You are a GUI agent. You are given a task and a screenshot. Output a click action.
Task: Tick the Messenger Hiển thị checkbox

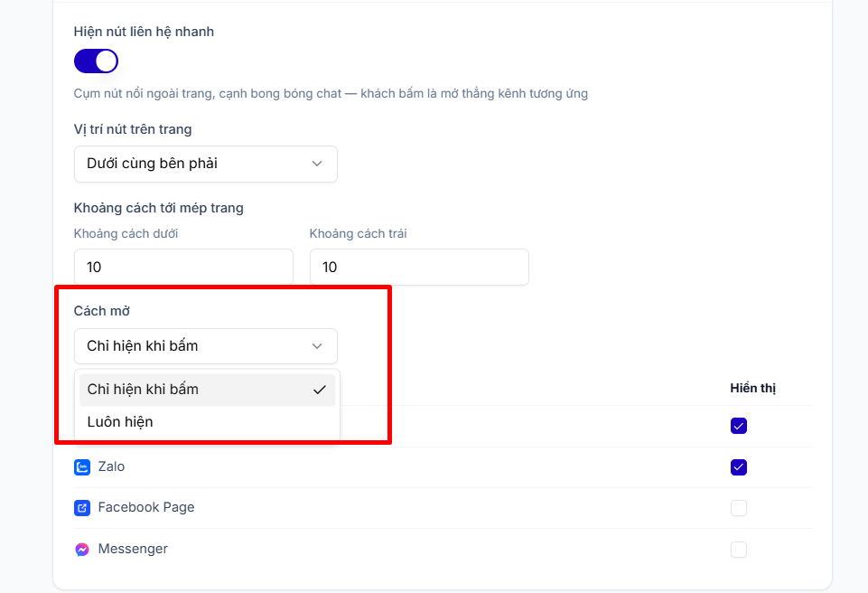(739, 550)
